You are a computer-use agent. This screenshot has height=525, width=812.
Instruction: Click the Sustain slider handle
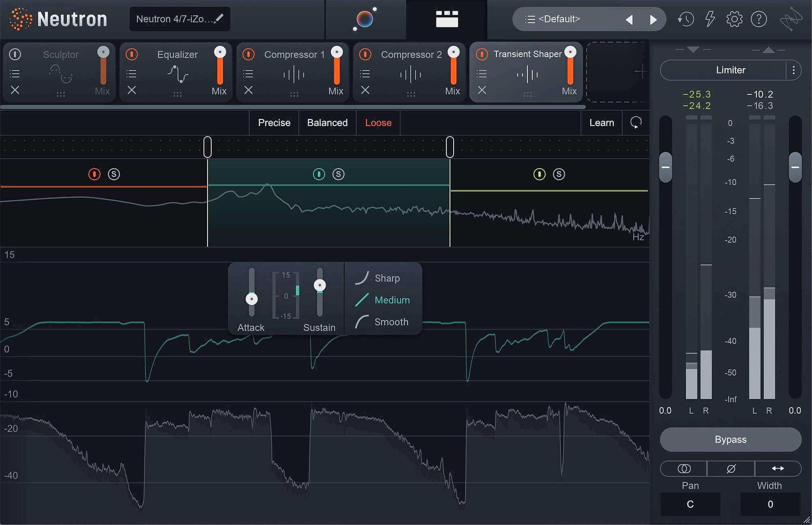(x=320, y=285)
